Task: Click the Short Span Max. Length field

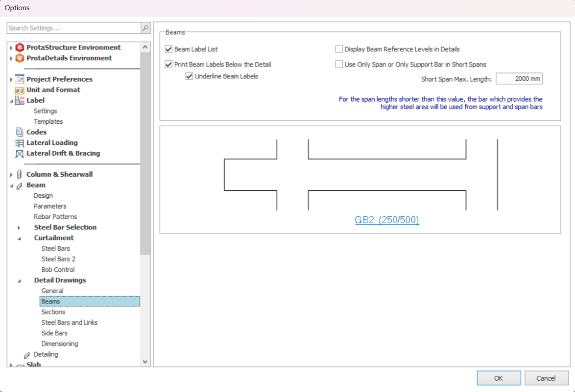Action: point(519,79)
